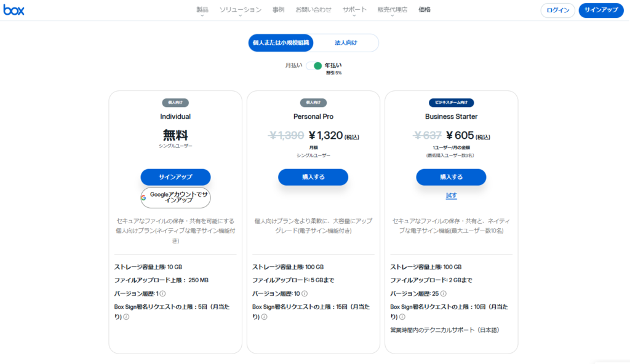Image resolution: width=630 pixels, height=364 pixels.
Task: Click info icon for Business Starter Box Sign limit
Action: coord(402,317)
